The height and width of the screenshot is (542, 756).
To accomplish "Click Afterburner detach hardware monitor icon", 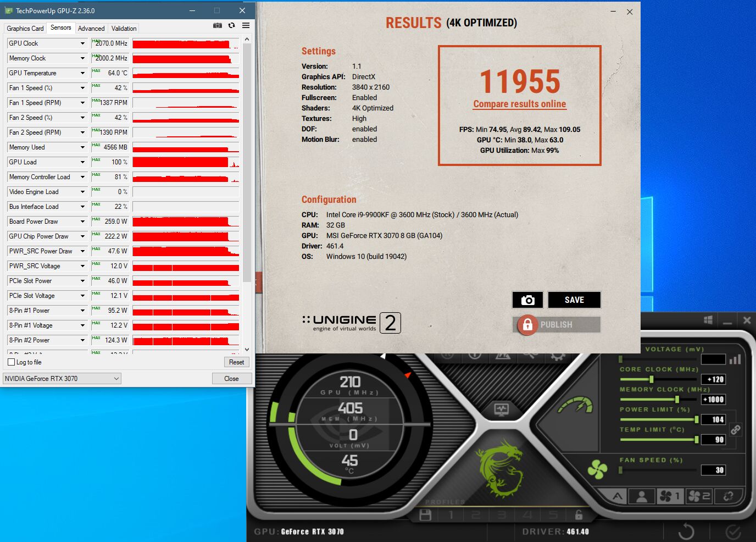I will click(502, 409).
